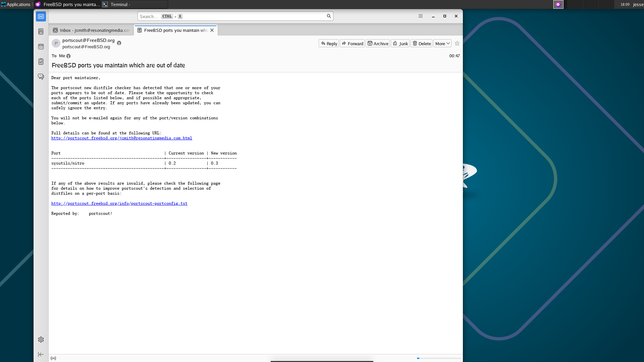Viewport: 644px width, 362px height.
Task: Click the Thunderbird tray icon
Action: (558, 4)
